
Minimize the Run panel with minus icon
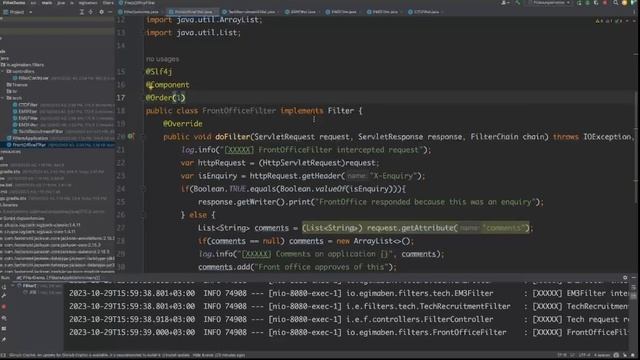tap(633, 278)
